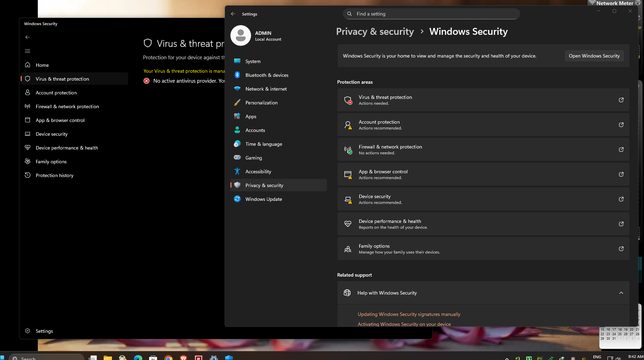Open Virus & threat protection in Protection areas
The image size is (644, 360).
483,100
